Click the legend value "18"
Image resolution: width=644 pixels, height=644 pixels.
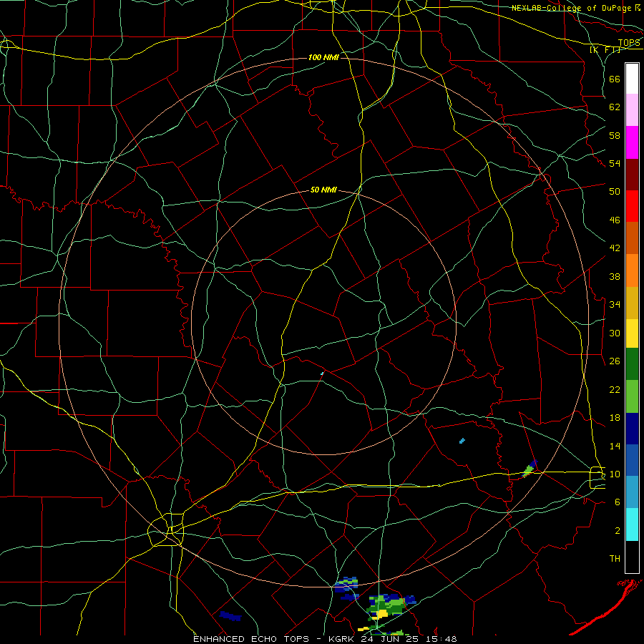615,418
